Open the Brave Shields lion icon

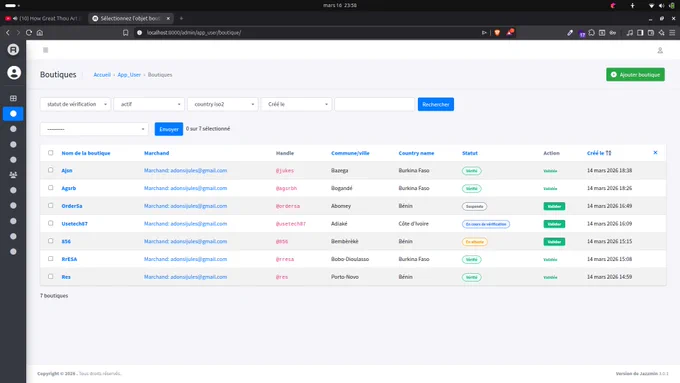click(497, 33)
